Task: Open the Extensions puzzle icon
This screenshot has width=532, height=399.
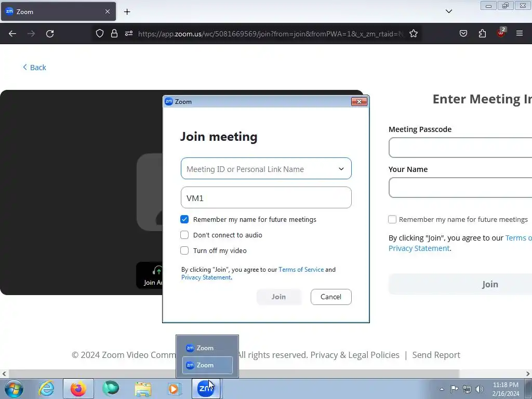Action: point(482,33)
